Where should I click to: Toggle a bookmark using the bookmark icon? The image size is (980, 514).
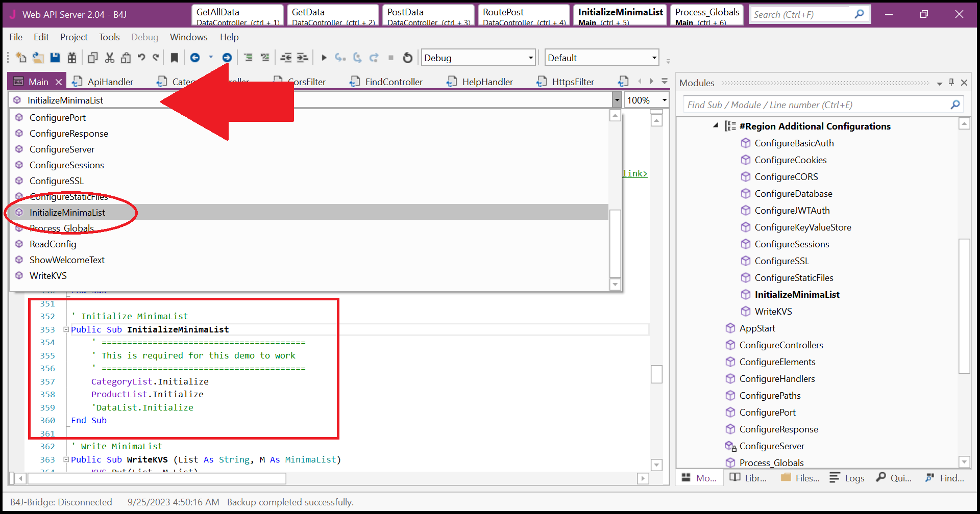tap(175, 58)
